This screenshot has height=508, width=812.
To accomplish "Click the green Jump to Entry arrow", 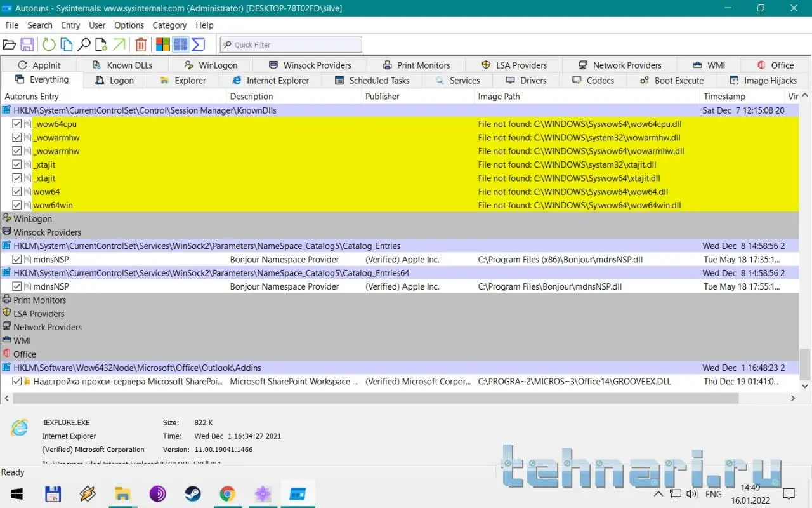I will [119, 44].
